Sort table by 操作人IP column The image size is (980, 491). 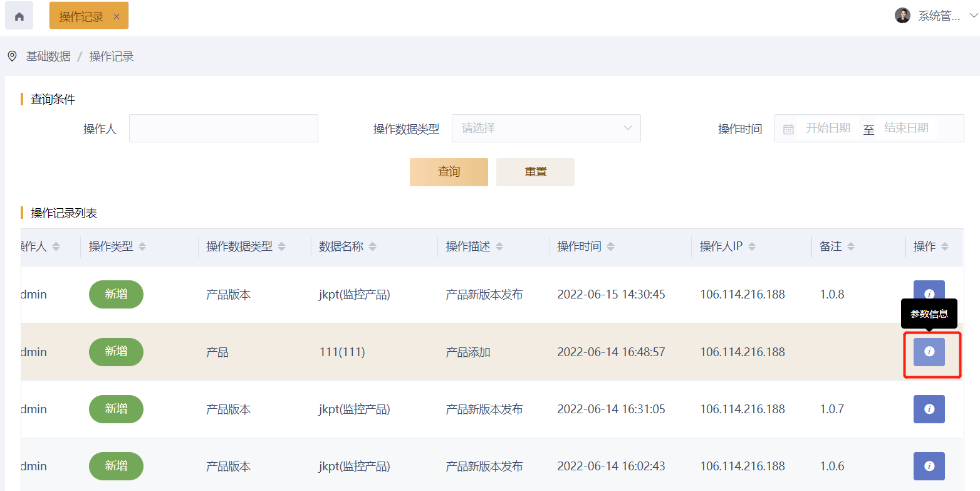pos(752,247)
